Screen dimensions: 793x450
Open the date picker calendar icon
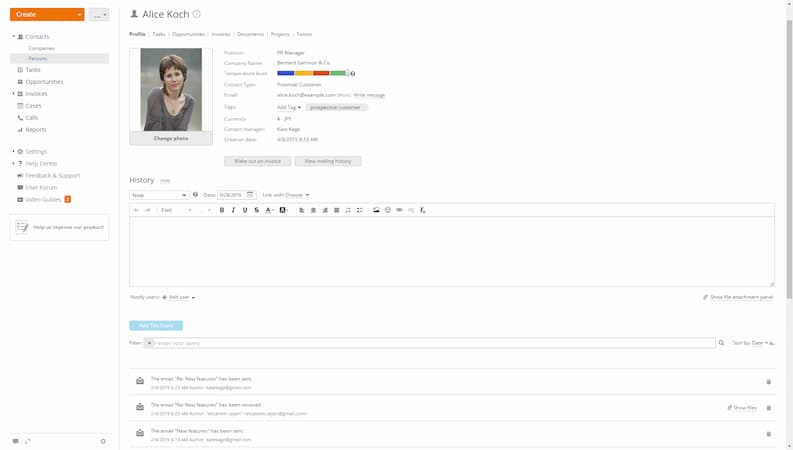pyautogui.click(x=250, y=195)
